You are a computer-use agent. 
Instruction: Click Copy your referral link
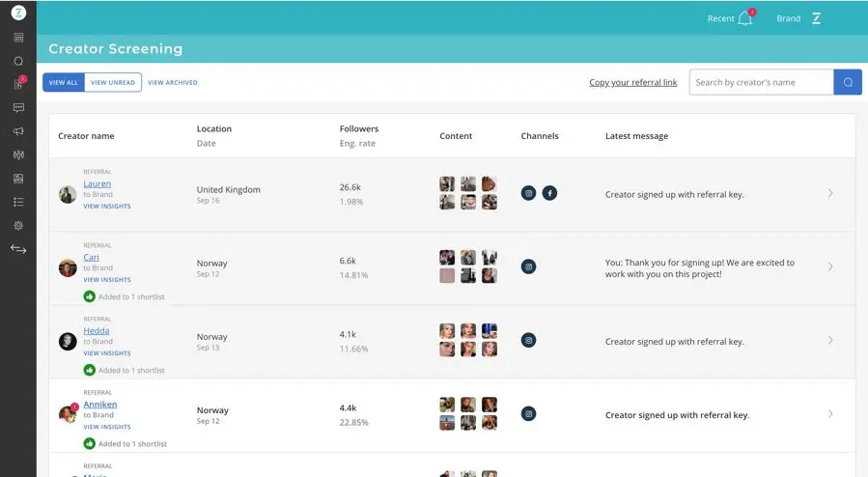[633, 83]
